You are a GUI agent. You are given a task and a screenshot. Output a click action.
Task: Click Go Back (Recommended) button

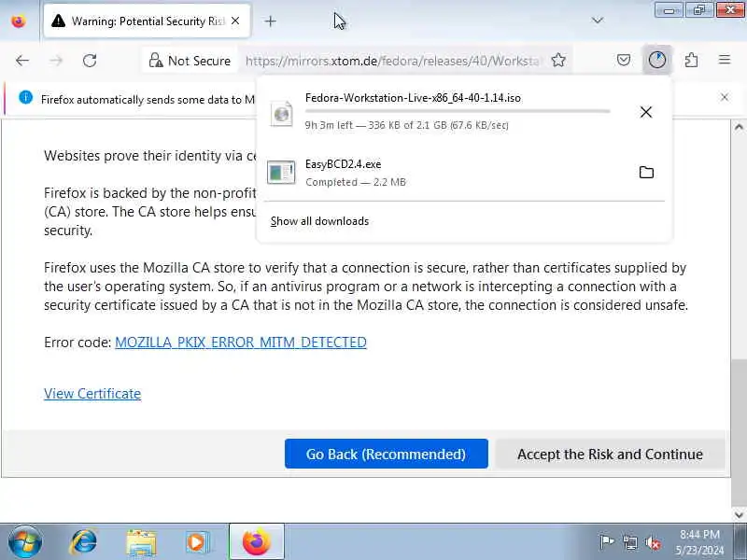click(x=387, y=454)
